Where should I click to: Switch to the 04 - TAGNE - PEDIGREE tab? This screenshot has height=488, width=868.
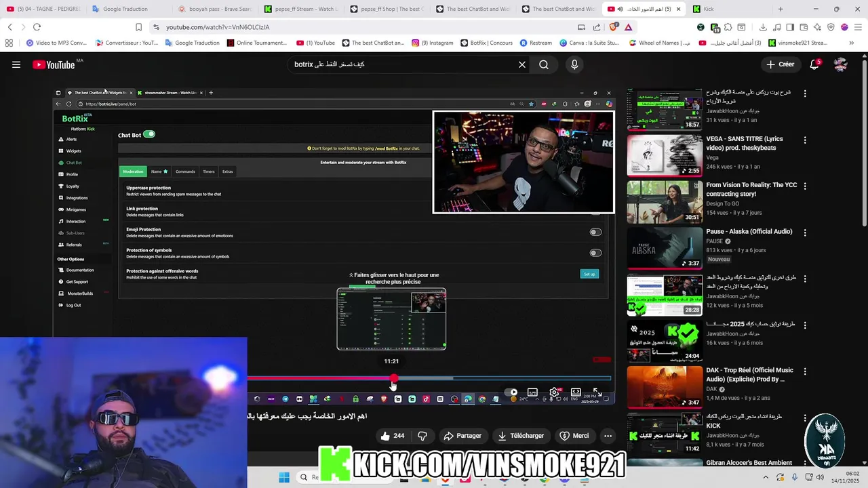click(x=43, y=9)
